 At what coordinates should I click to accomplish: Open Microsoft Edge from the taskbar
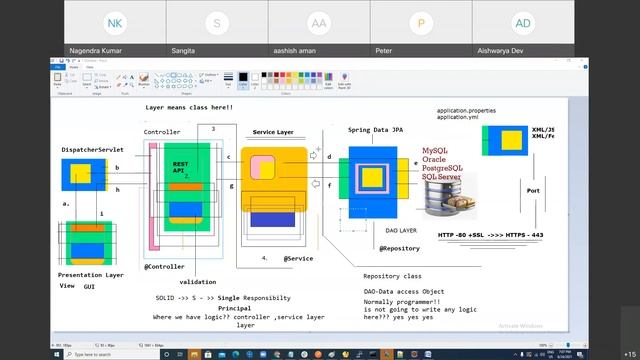pyautogui.click(x=236, y=354)
